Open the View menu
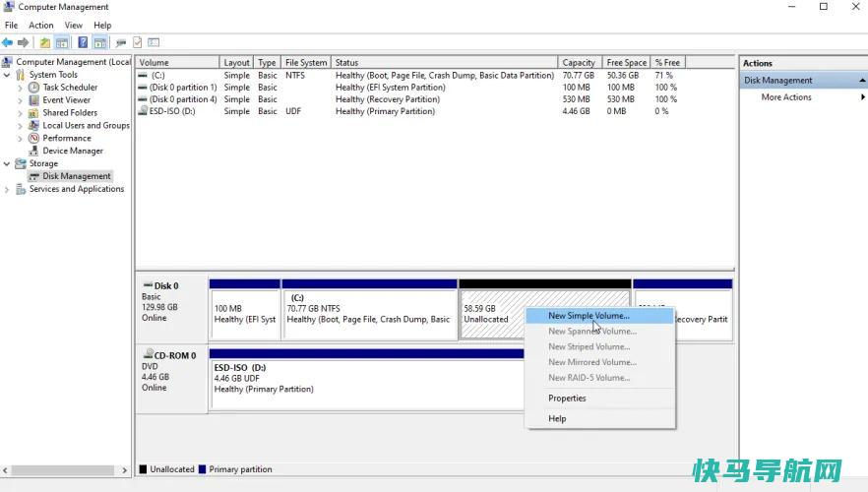The image size is (868, 492). (73, 26)
